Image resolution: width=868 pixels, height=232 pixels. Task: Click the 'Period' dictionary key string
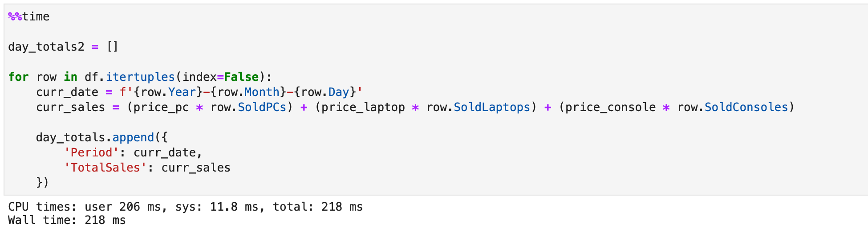[91, 153]
